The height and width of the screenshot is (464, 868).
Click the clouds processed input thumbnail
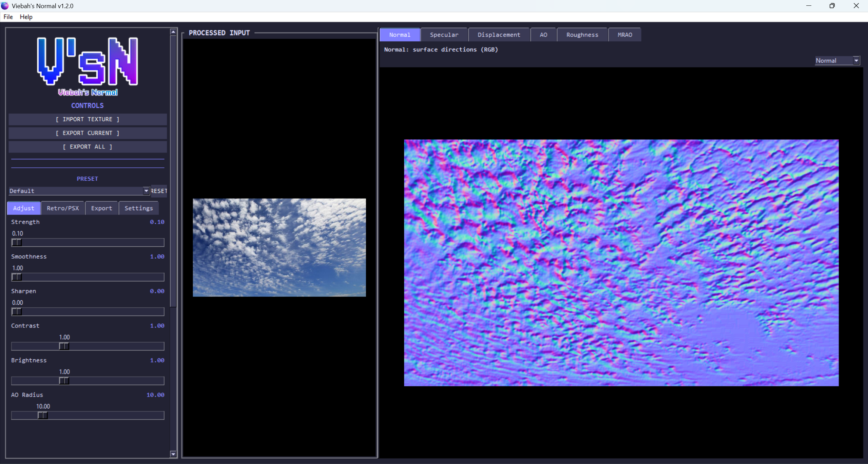click(x=279, y=247)
